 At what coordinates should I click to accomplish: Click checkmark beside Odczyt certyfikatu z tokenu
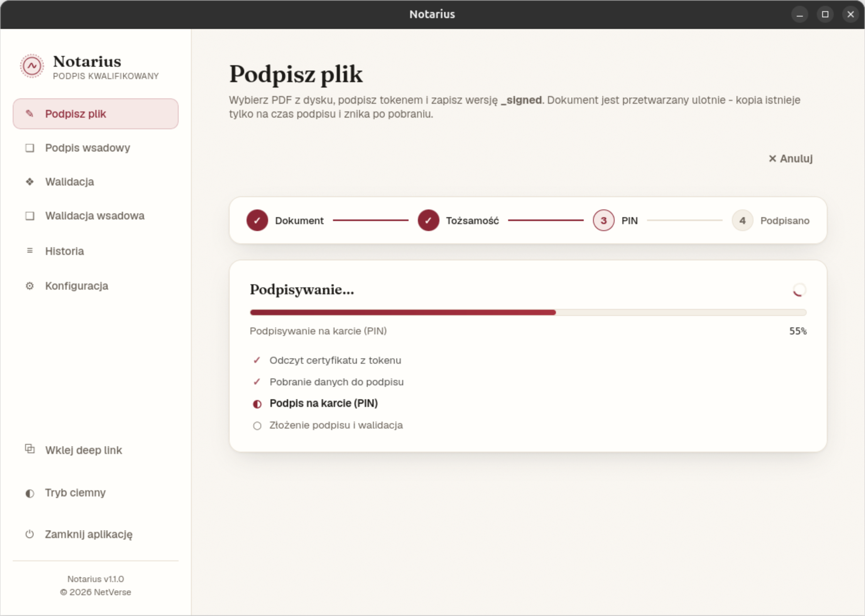tap(257, 360)
